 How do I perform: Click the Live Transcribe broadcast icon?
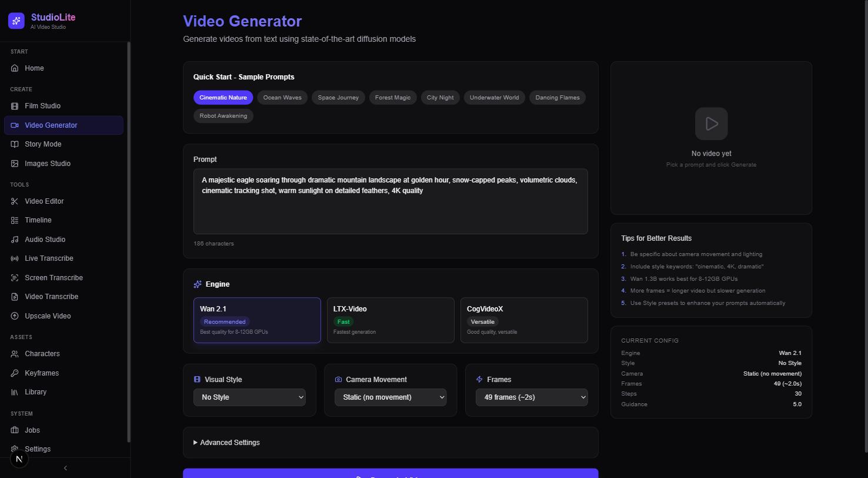[15, 258]
